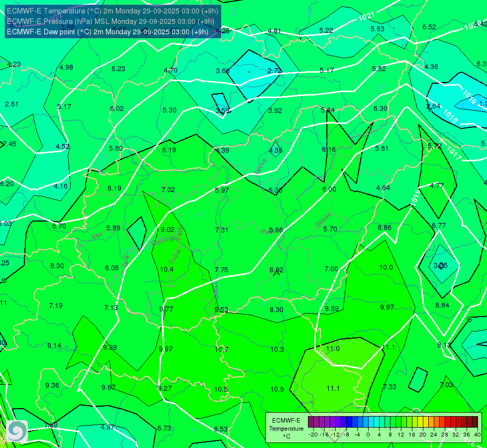Select the ECMWF-E Pressure MSL layer title

tap(110, 21)
